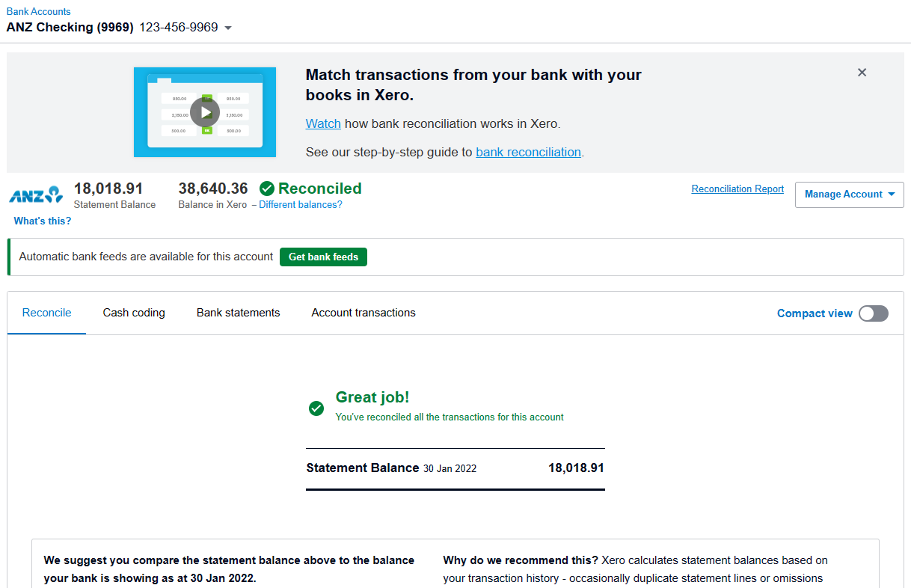
Task: Switch to the Cash coding tab
Action: click(134, 313)
